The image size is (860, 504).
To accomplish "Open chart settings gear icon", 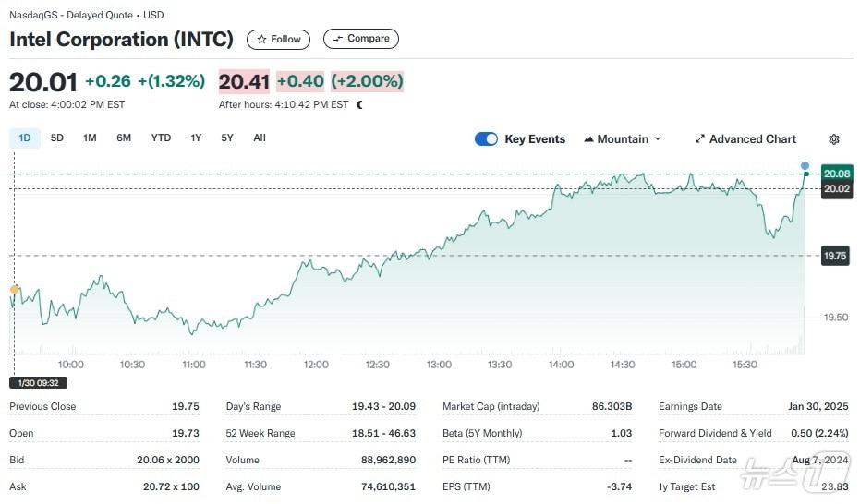I will (834, 139).
